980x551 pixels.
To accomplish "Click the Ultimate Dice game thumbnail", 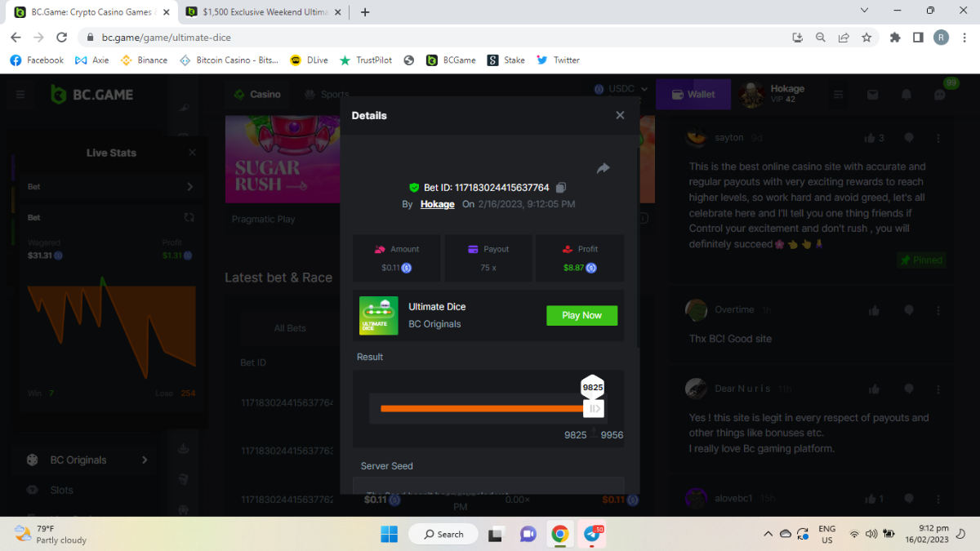I will (x=379, y=315).
